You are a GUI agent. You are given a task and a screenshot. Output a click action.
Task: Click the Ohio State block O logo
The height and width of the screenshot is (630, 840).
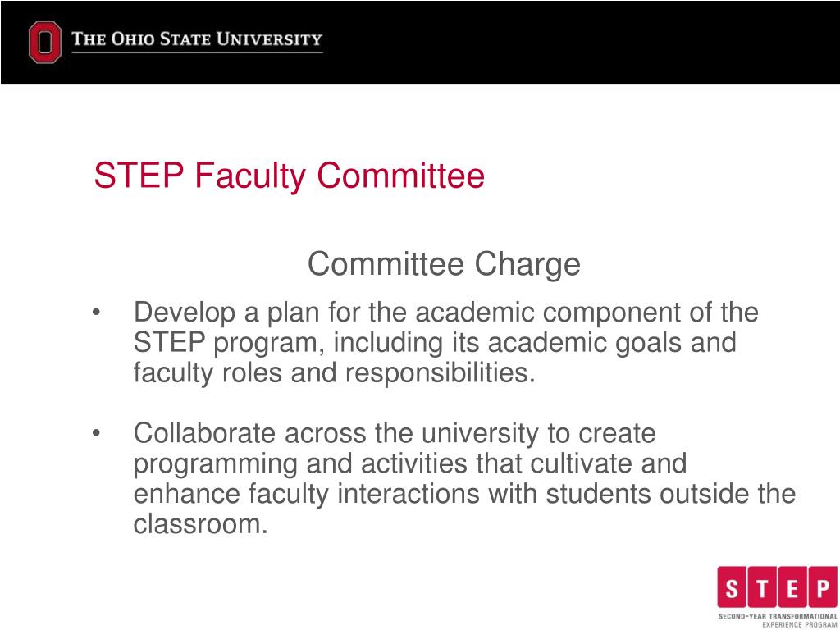coord(44,42)
